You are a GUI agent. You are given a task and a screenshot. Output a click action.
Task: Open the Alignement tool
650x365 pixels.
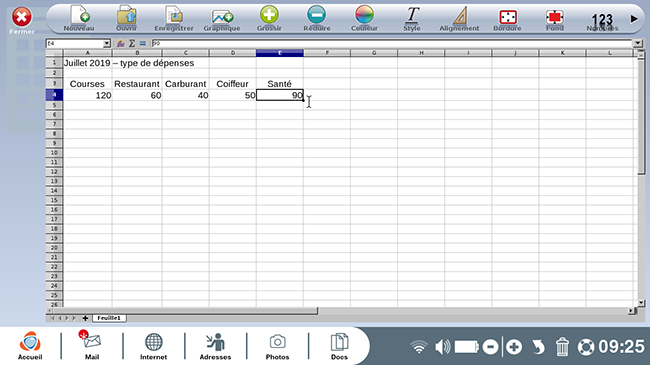pos(459,18)
